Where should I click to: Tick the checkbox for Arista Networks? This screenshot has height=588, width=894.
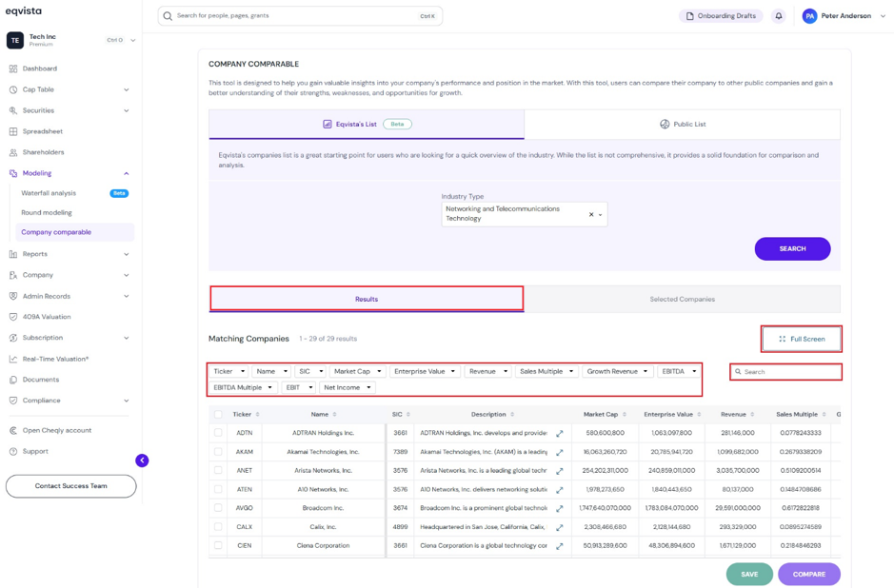pos(218,471)
